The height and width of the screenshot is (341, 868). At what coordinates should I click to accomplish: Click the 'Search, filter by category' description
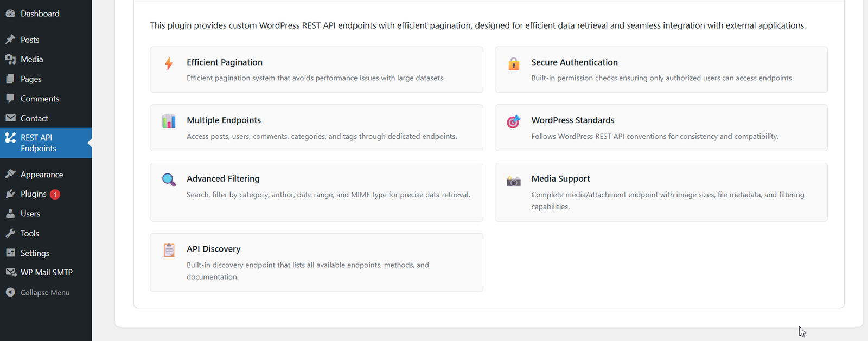tap(328, 195)
